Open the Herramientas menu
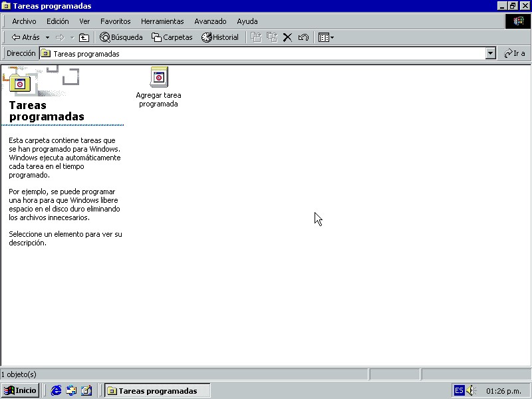The image size is (532, 399). [162, 21]
